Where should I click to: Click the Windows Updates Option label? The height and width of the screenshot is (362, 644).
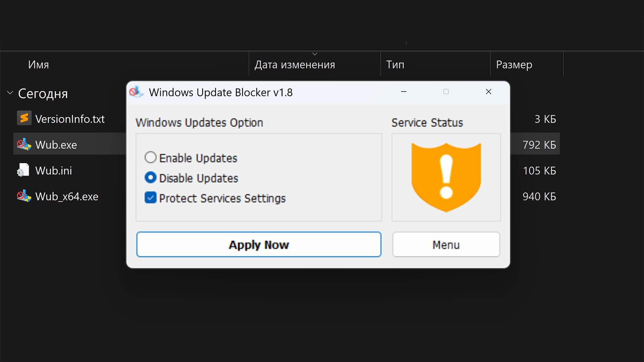(199, 123)
